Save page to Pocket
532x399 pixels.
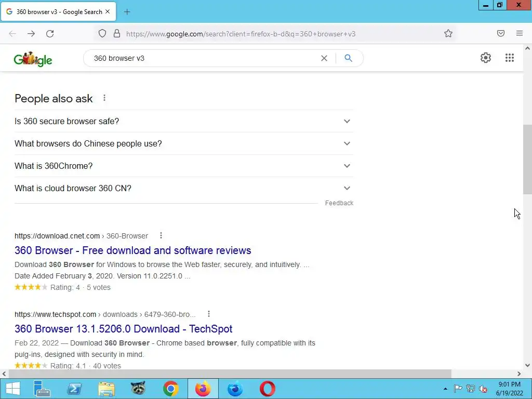(501, 33)
